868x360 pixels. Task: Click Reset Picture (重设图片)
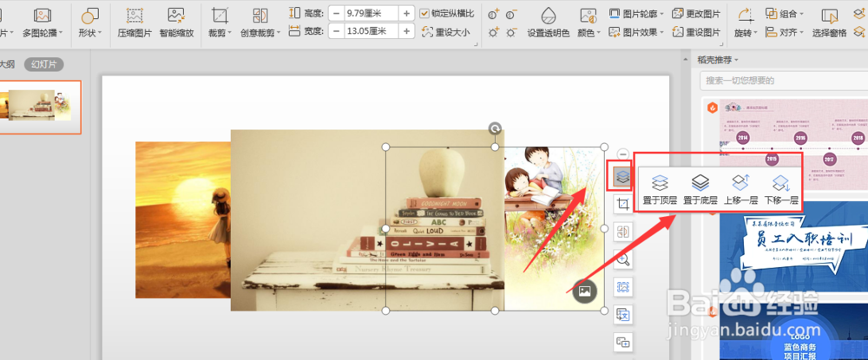tap(696, 33)
